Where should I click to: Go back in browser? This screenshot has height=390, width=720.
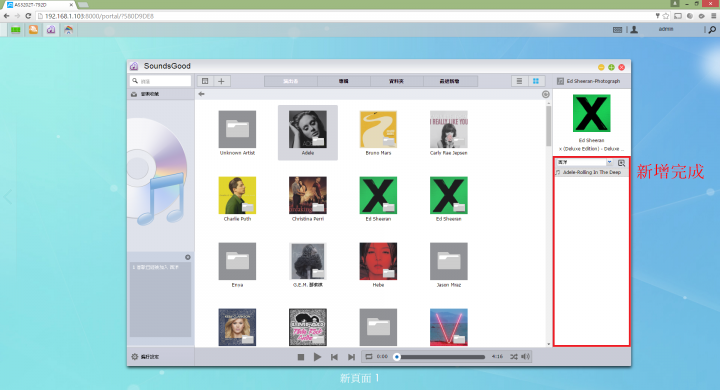6,16
